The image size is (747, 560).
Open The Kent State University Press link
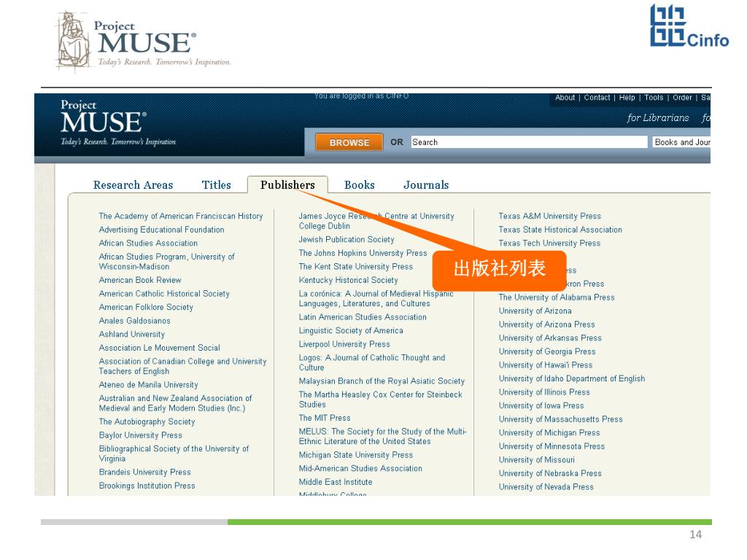point(355,267)
